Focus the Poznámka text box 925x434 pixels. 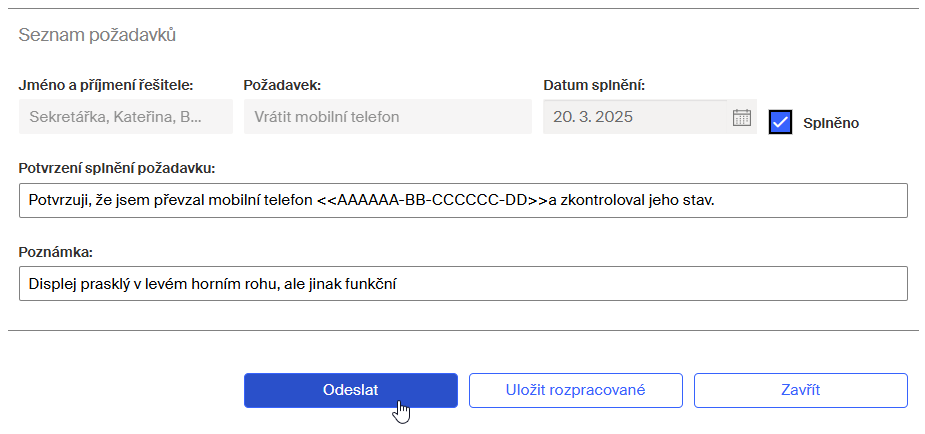pos(463,284)
